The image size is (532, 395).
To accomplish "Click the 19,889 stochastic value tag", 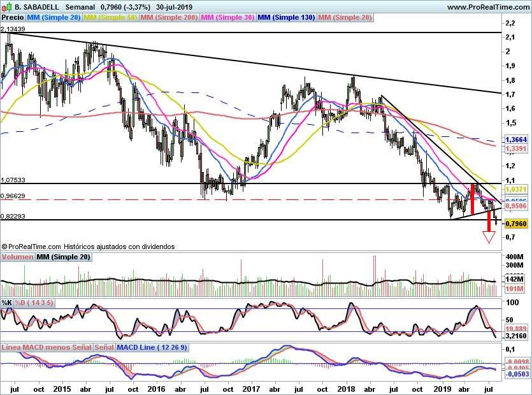I will [x=516, y=329].
